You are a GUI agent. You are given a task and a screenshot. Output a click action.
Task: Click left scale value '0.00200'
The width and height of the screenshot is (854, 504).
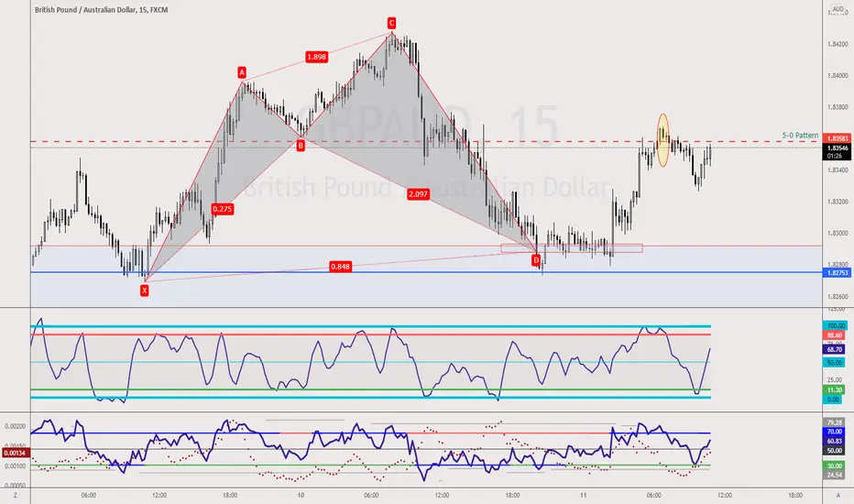click(16, 427)
